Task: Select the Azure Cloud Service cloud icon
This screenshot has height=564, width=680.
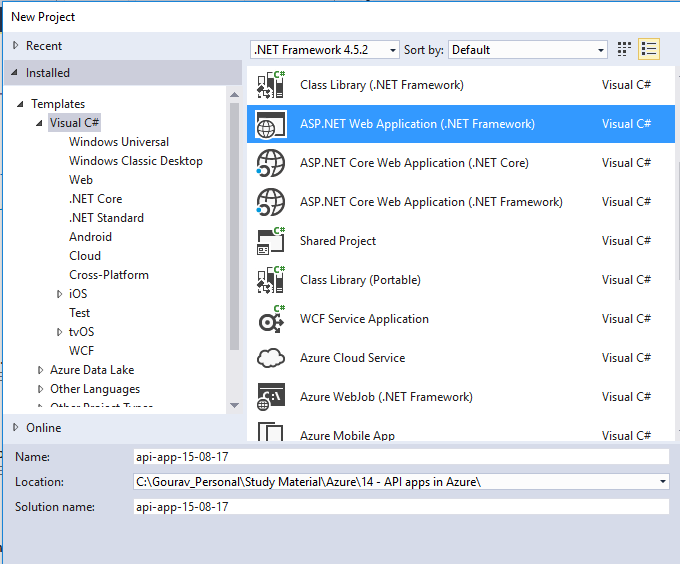Action: click(271, 358)
